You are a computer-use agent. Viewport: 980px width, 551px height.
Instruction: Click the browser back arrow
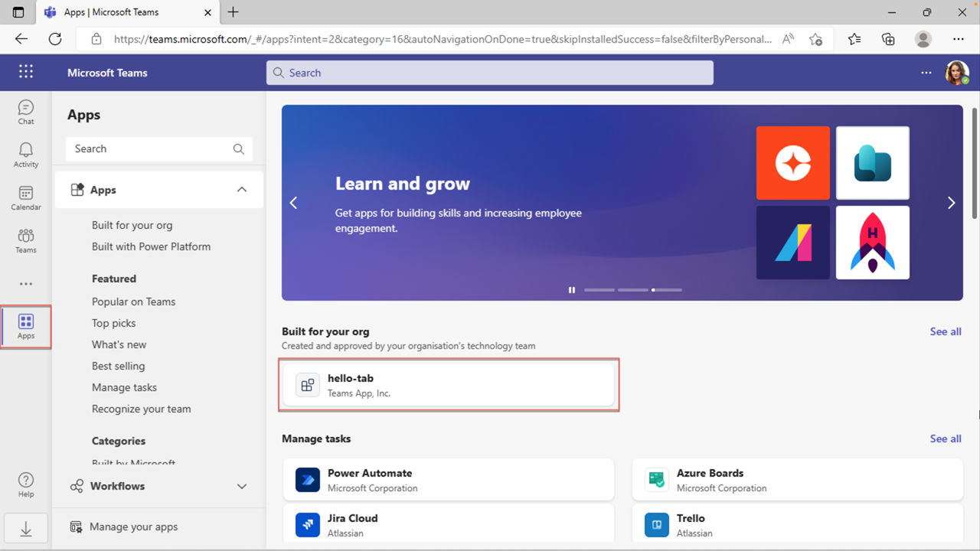[x=21, y=39]
